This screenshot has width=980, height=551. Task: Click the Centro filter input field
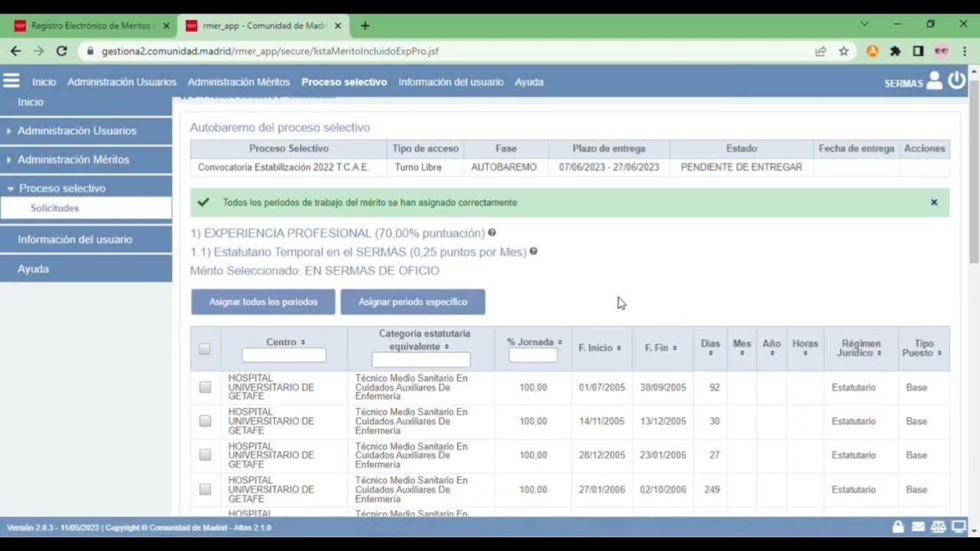click(284, 355)
